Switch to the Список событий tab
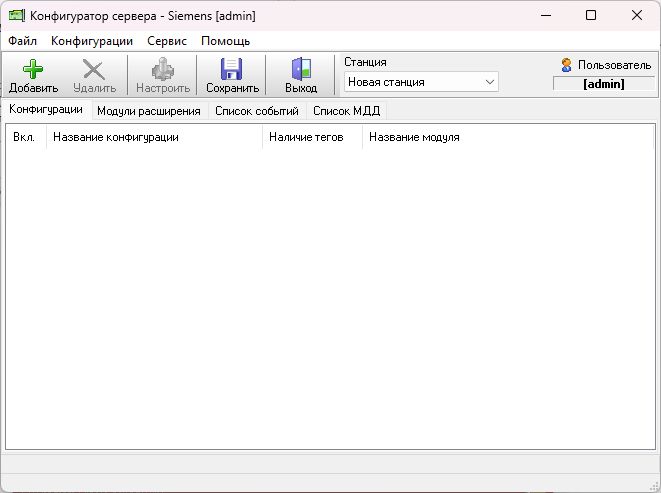 [256, 111]
